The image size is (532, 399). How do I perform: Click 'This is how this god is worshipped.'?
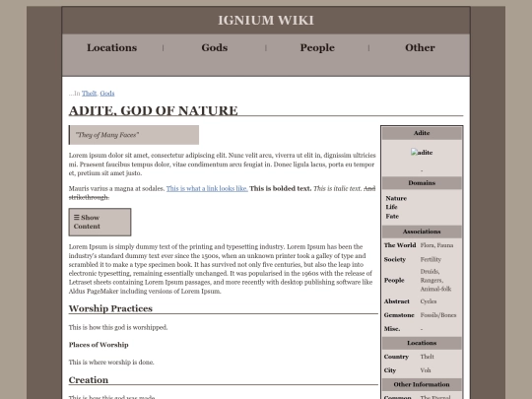[118, 328]
